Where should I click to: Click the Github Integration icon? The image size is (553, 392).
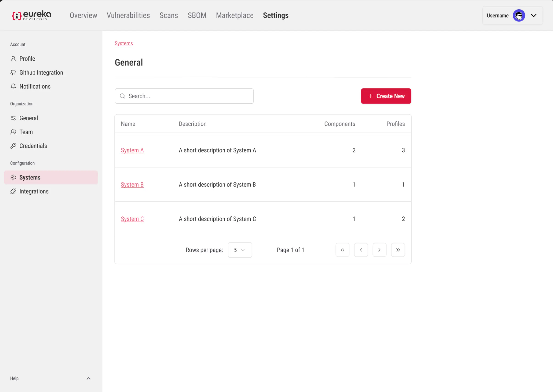tap(13, 73)
